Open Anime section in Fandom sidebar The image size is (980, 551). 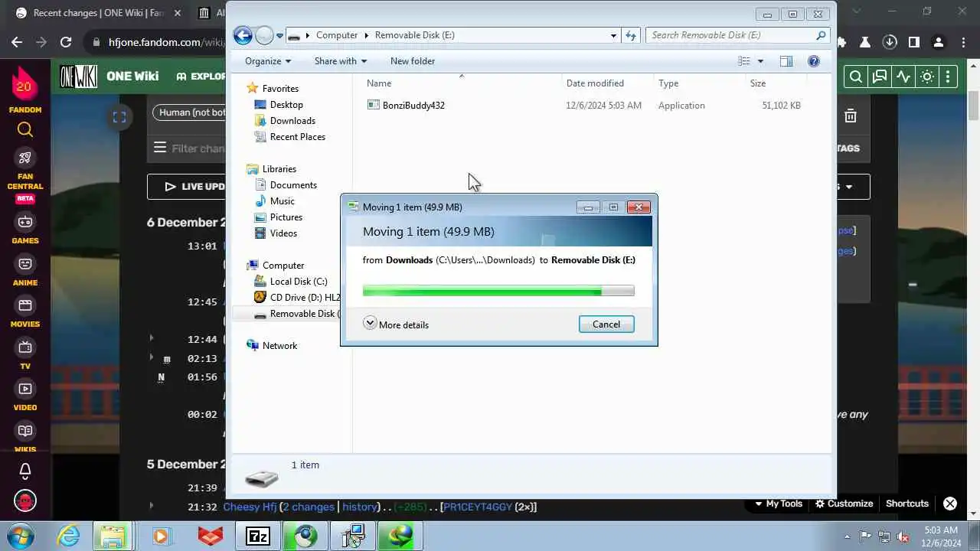pos(25,269)
